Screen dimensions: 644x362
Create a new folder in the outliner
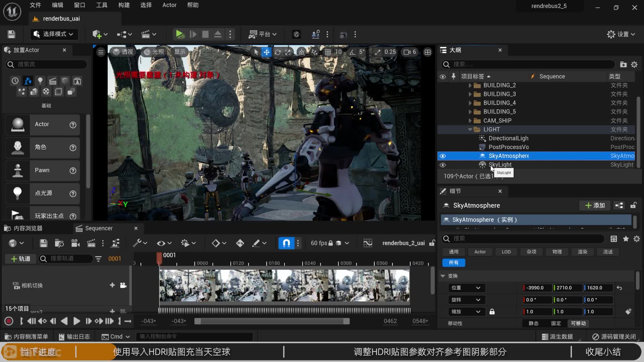623,64
